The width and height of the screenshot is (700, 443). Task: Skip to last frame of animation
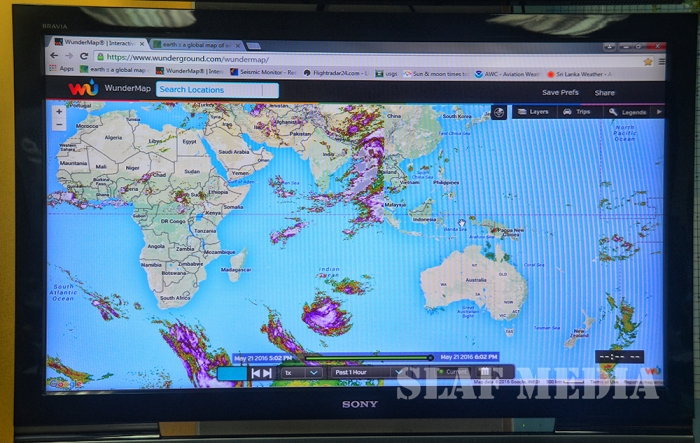click(x=267, y=373)
